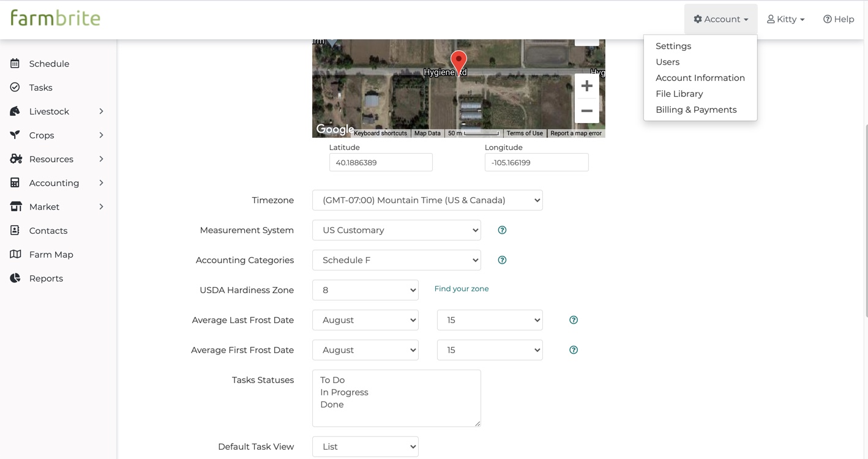Select Billing & Payments from Account menu
The width and height of the screenshot is (868, 459).
(696, 110)
